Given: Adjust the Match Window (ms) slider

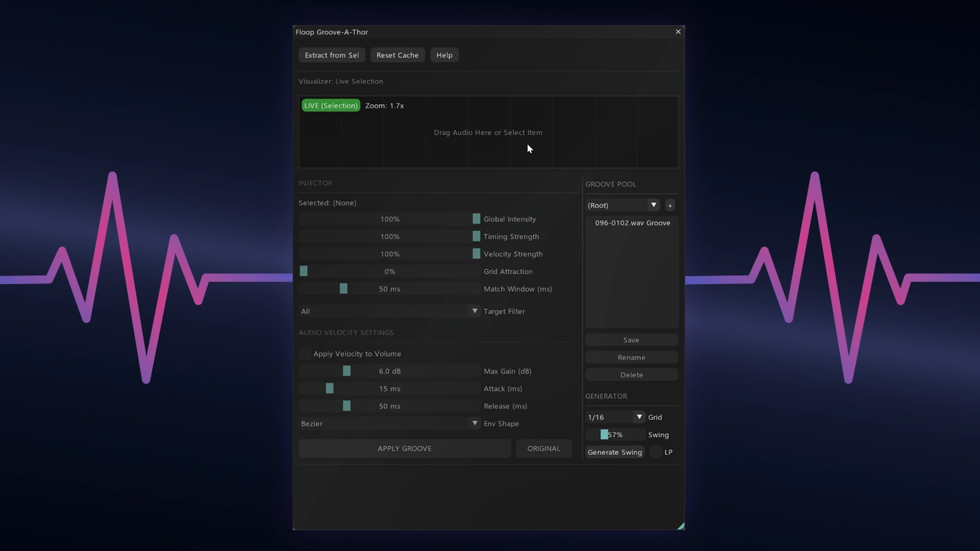Looking at the screenshot, I should click(x=390, y=288).
